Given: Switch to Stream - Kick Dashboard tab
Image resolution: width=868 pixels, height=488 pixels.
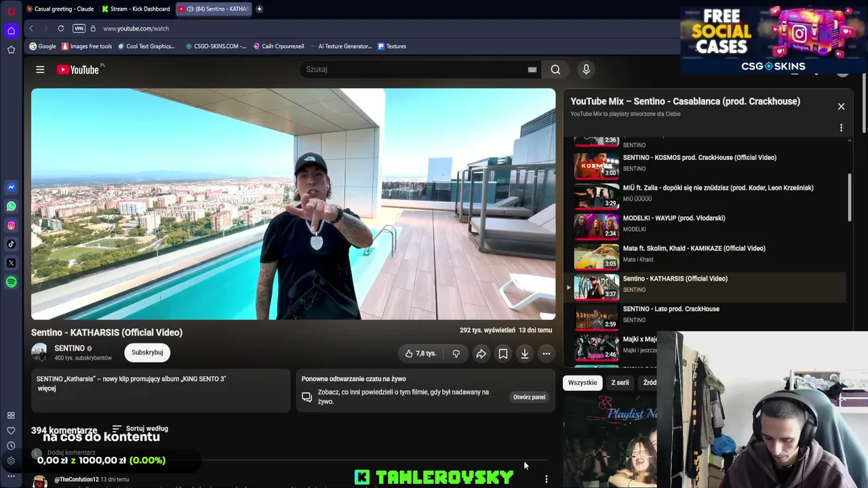Looking at the screenshot, I should tap(136, 9).
